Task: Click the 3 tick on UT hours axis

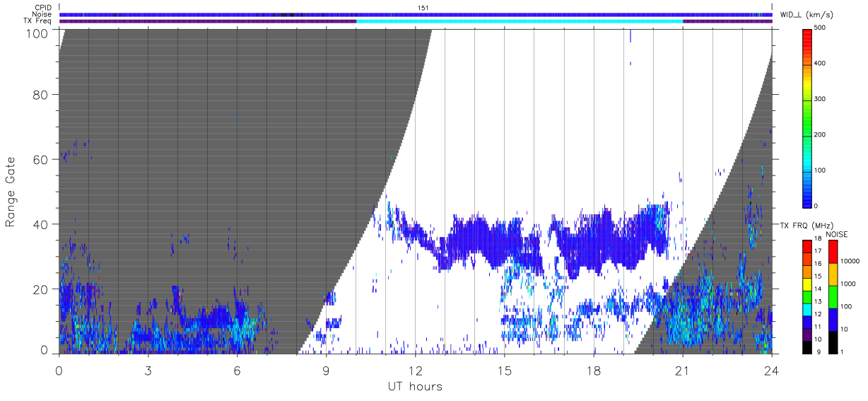Action: [x=148, y=371]
